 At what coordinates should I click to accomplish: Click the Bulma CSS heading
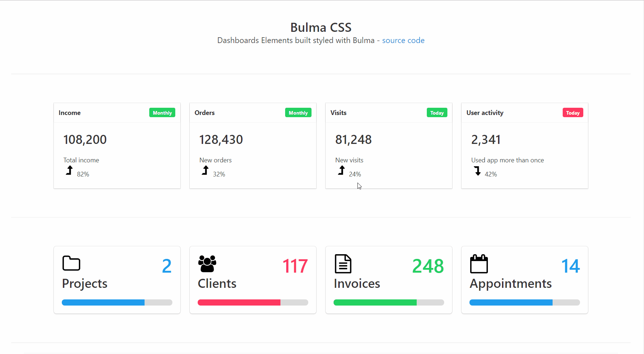[x=321, y=27]
